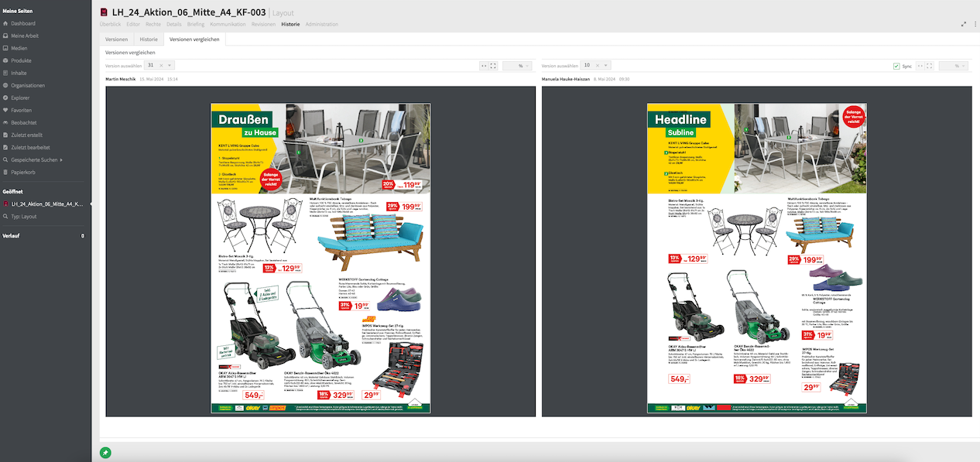Click the expand window arrows icon at top right
The width and height of the screenshot is (980, 462).
click(964, 24)
